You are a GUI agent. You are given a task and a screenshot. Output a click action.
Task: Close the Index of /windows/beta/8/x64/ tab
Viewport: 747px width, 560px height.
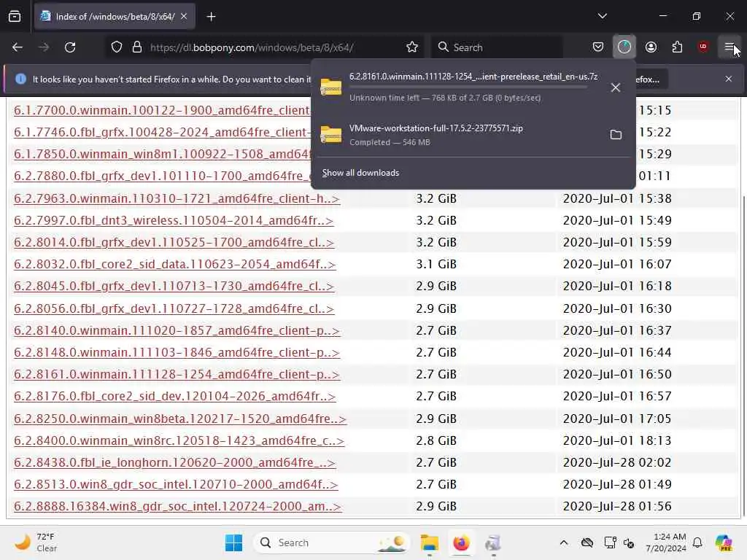pyautogui.click(x=184, y=16)
